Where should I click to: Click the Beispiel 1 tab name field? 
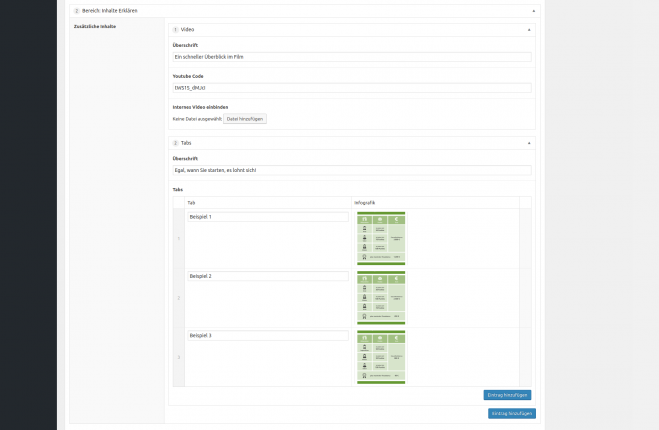[x=267, y=217]
